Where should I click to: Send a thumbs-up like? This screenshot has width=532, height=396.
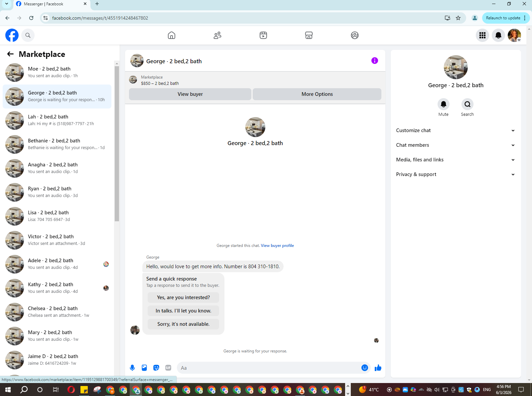[378, 368]
